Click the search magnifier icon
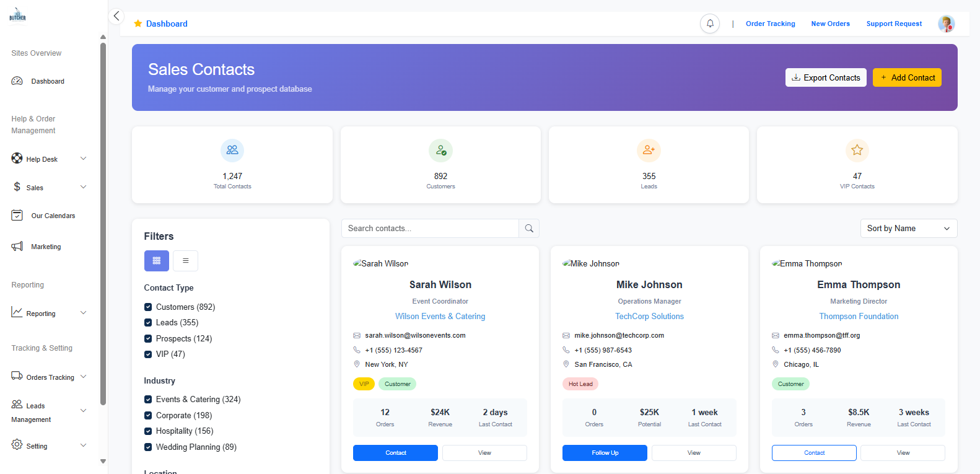Image resolution: width=980 pixels, height=474 pixels. [x=529, y=228]
